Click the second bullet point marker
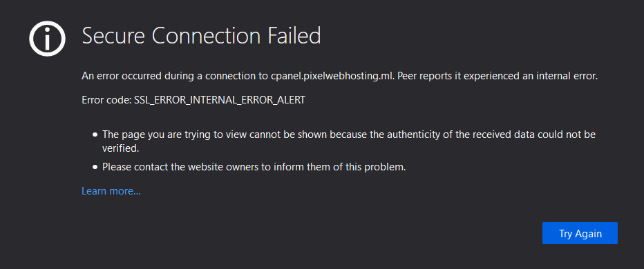This screenshot has height=269, width=644. [95, 168]
